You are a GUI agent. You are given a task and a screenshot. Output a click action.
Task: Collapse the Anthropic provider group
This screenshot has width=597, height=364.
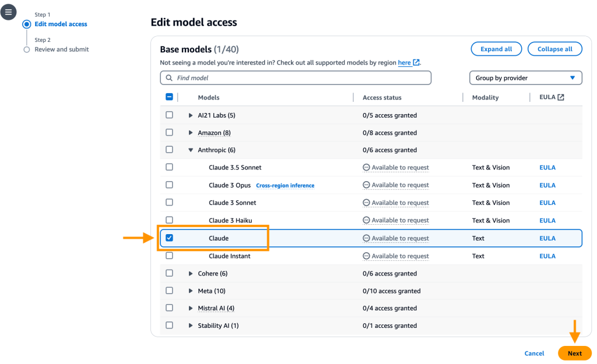pos(191,150)
